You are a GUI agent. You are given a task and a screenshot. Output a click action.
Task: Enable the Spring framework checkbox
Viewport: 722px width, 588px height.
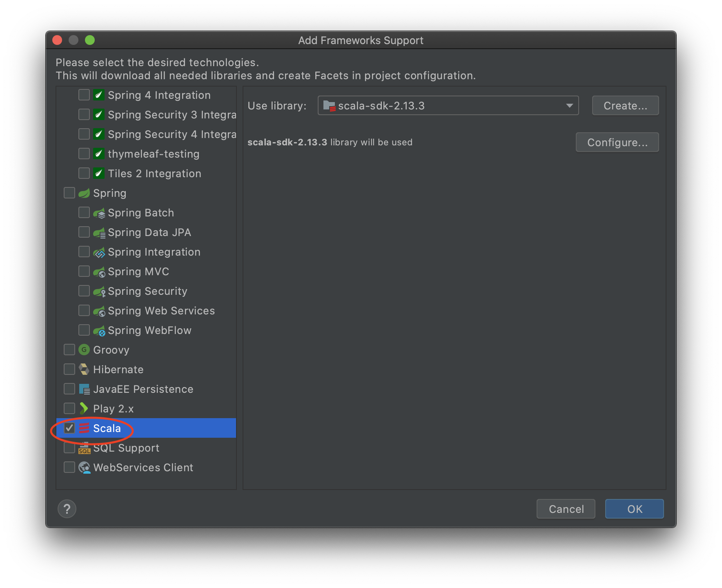(x=69, y=193)
